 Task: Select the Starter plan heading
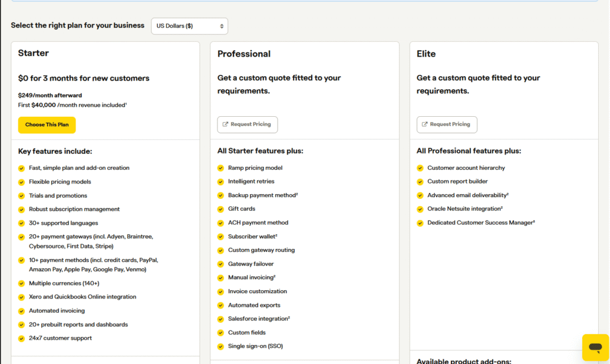[x=33, y=53]
